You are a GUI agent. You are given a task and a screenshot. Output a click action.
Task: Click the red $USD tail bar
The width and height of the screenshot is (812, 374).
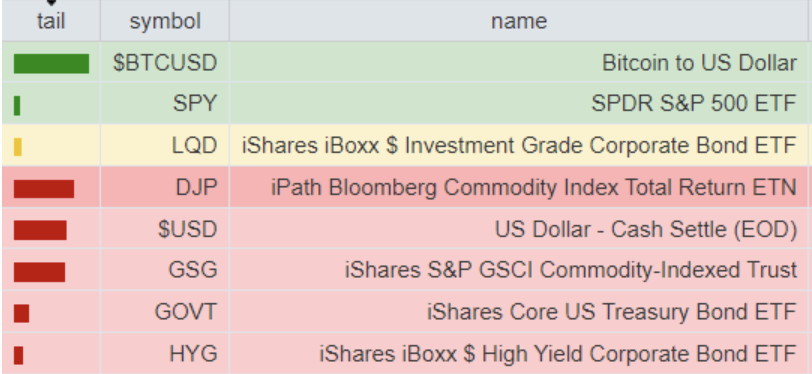click(40, 230)
